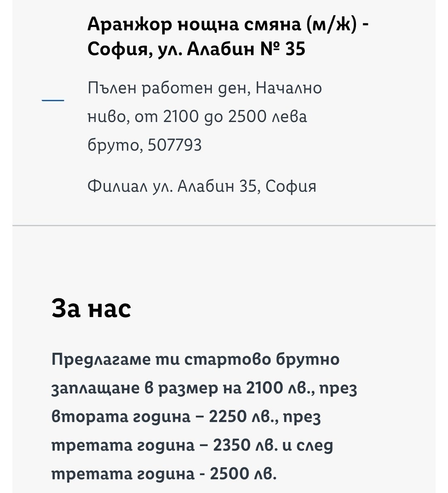Screen dimensions: 448x493
Task: Click the Начално ниво experience level text
Action: 289,88
